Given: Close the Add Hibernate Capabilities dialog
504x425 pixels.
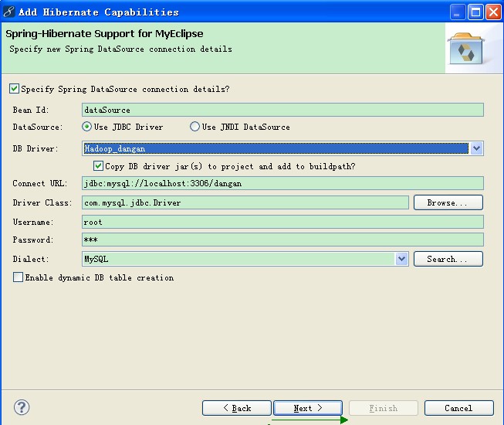Looking at the screenshot, I should 493,12.
